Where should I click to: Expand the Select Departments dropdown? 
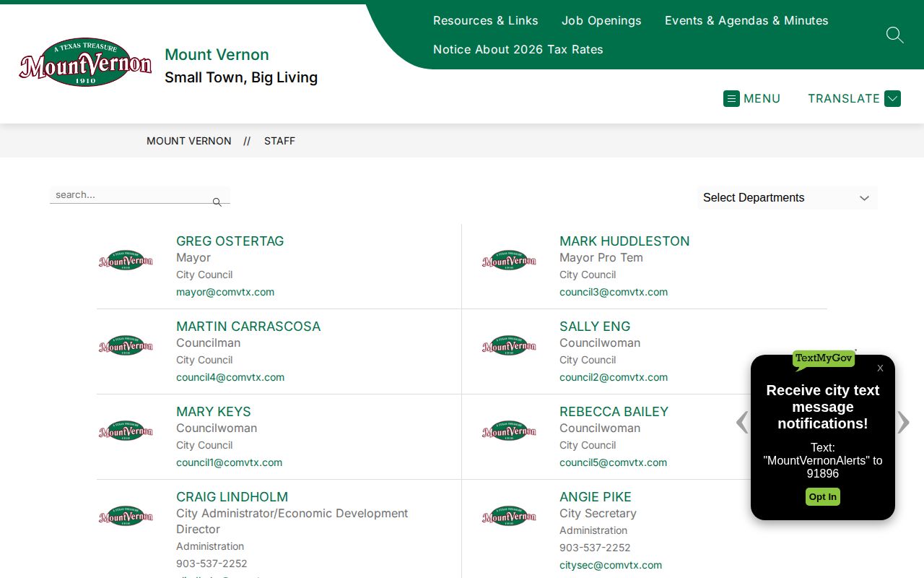point(788,198)
